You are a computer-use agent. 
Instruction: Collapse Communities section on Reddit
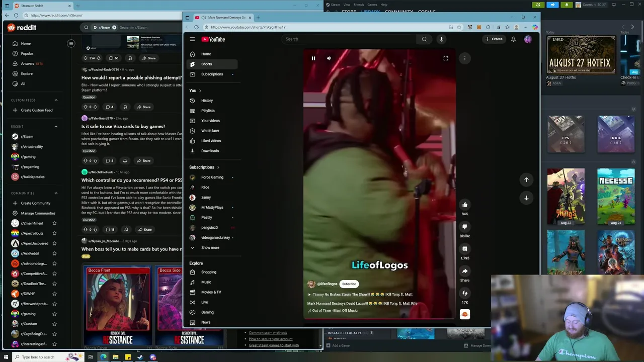tap(56, 193)
